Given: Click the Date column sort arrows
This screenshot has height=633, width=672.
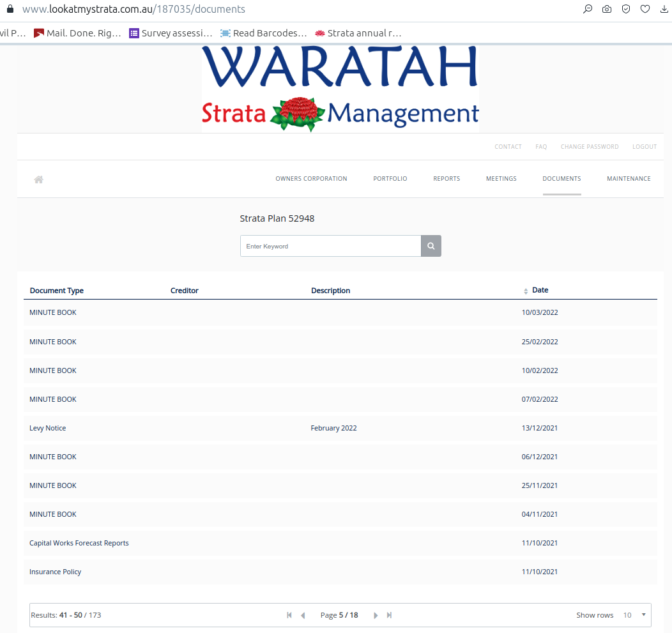Looking at the screenshot, I should click(x=526, y=291).
